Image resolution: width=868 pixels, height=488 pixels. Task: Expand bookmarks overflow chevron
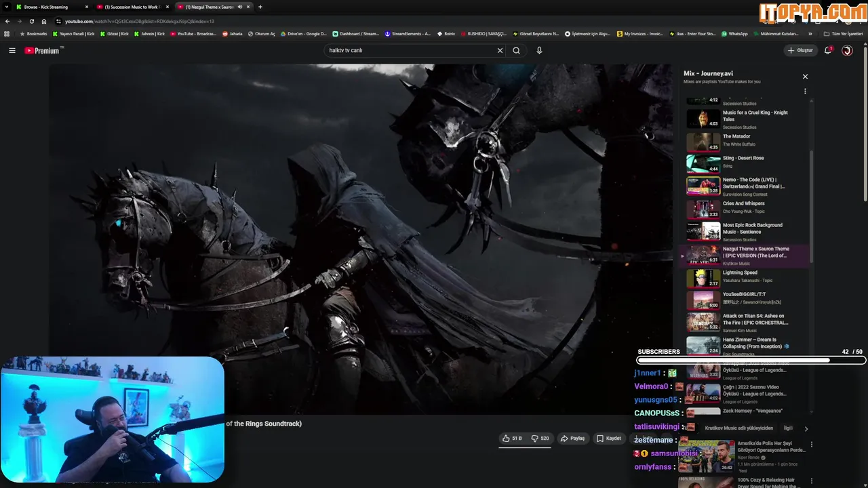click(x=810, y=34)
